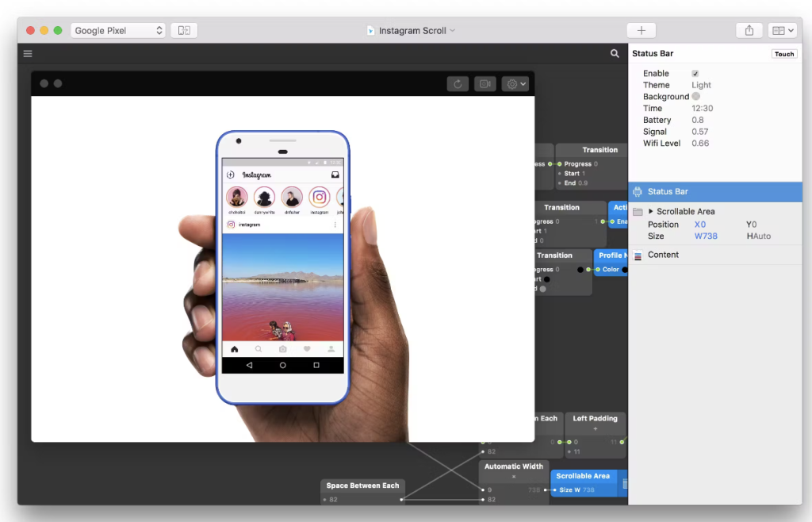Edit the Battery value 0.8
Screen dimensions: 812x522
pyautogui.click(x=698, y=120)
